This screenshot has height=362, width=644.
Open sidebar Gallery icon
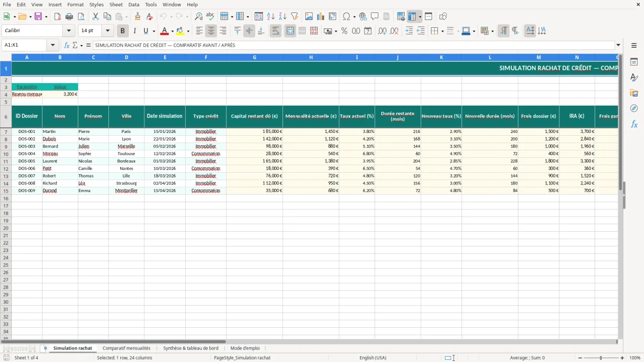pyautogui.click(x=634, y=93)
